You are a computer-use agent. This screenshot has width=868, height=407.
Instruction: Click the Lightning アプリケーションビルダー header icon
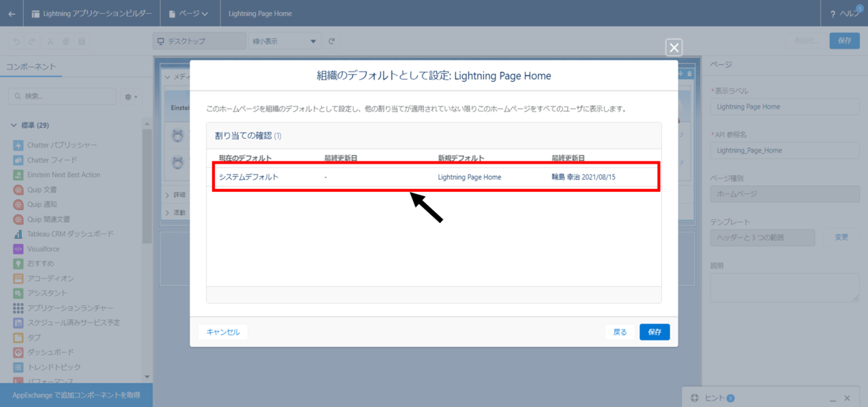click(35, 13)
